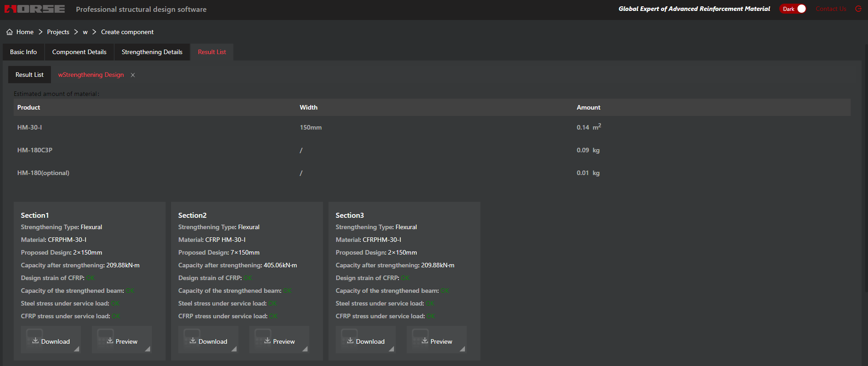The width and height of the screenshot is (868, 366).
Task: Download the Section2 report
Action: [208, 341]
